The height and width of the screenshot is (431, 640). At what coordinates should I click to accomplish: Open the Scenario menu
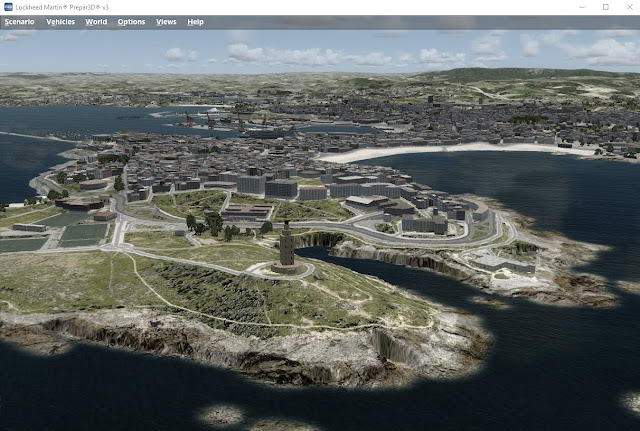point(19,22)
